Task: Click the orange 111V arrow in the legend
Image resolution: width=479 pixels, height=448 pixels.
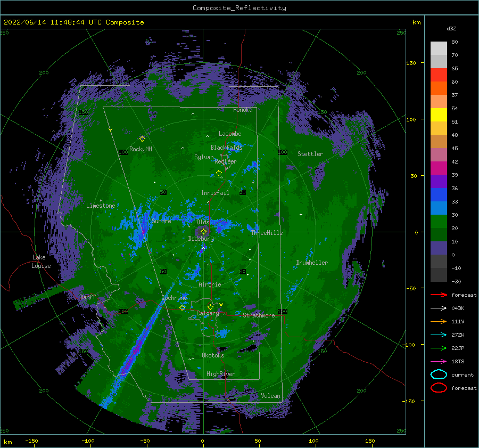Action: tap(439, 321)
